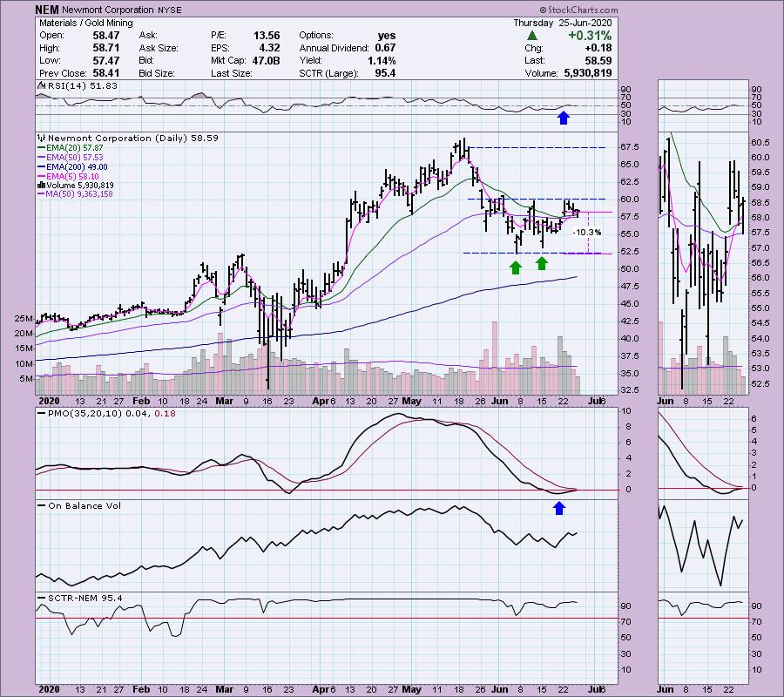Select the Chg value +0.18
The height and width of the screenshot is (697, 784).
coord(598,48)
